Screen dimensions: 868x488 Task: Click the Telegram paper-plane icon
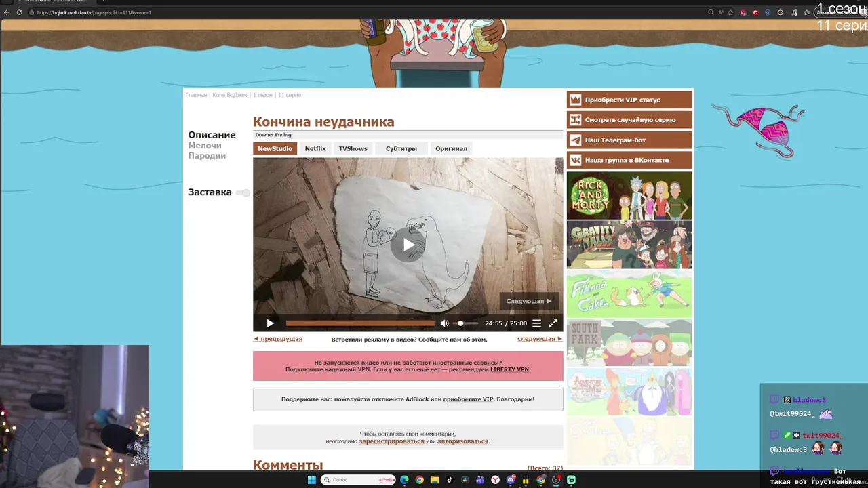(x=576, y=140)
